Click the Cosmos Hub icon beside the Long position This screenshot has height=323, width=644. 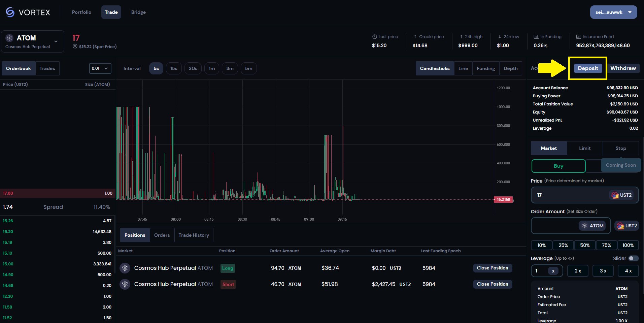tap(125, 268)
